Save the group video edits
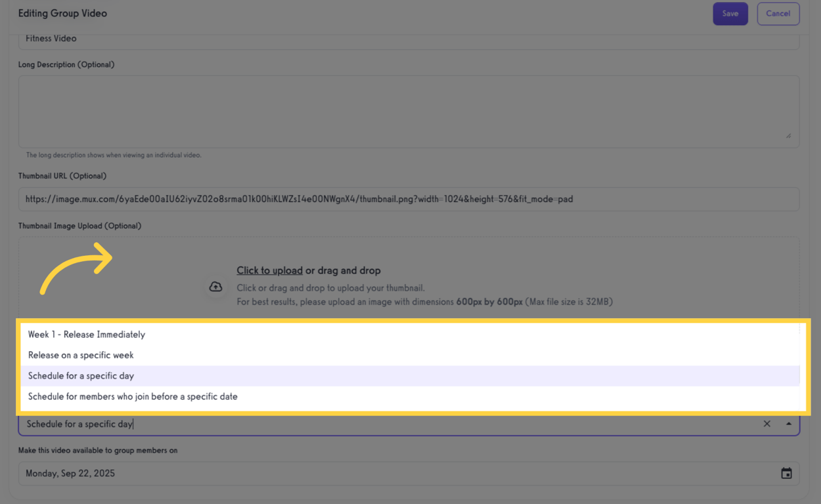821x504 pixels. pyautogui.click(x=730, y=13)
